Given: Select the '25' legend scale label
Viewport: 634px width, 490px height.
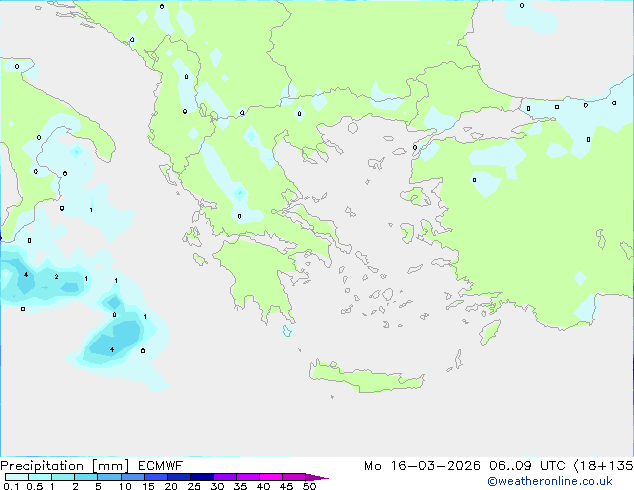Looking at the screenshot, I should (194, 486).
